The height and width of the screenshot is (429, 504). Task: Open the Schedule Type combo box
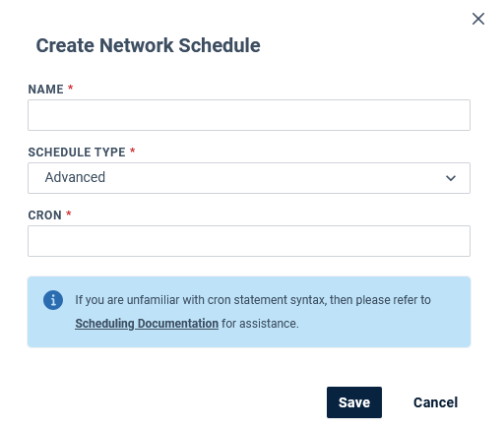(249, 178)
